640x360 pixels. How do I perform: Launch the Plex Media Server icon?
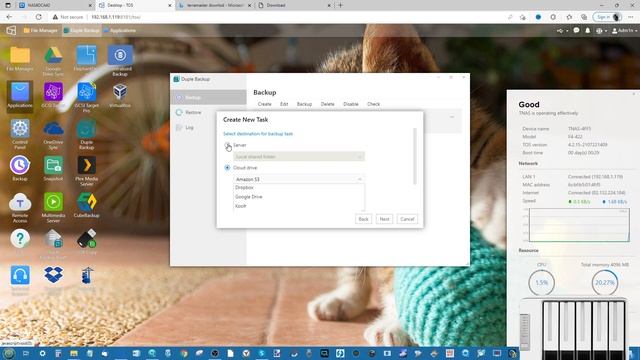(x=87, y=165)
